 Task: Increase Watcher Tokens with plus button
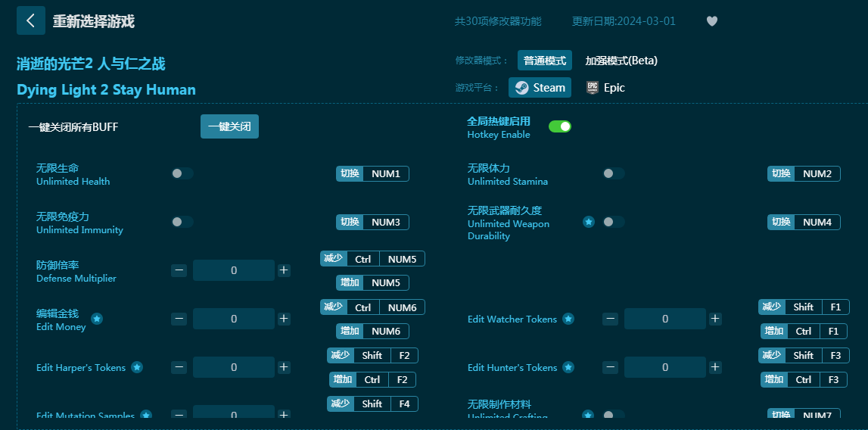tap(715, 319)
